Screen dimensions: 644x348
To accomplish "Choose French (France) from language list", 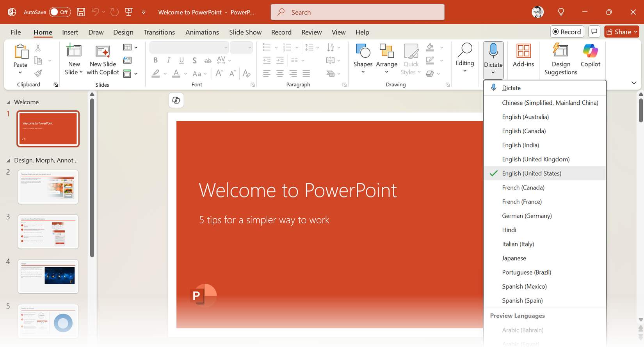I will [x=545, y=202].
